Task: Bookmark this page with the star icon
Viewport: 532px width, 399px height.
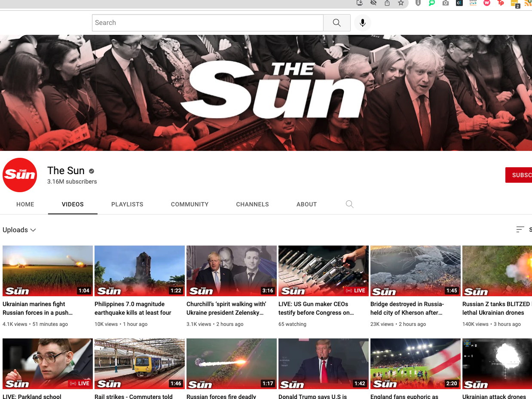Action: [401, 3]
